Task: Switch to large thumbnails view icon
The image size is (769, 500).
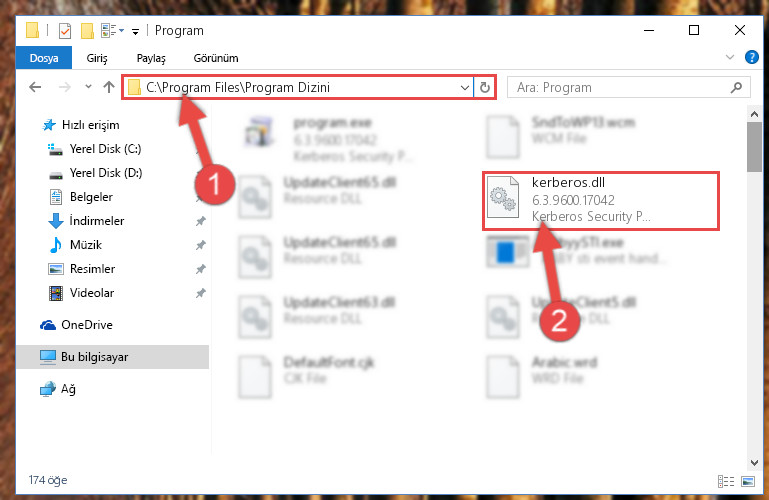Action: pos(748,481)
